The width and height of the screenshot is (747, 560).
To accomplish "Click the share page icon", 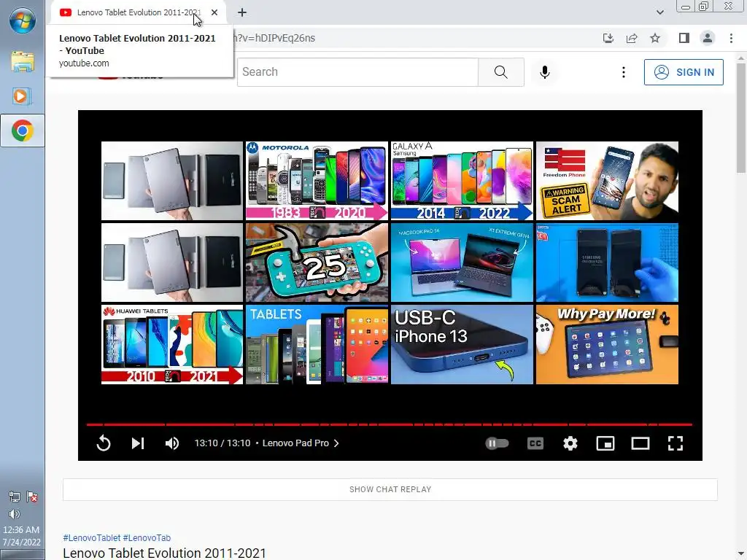I will click(632, 38).
